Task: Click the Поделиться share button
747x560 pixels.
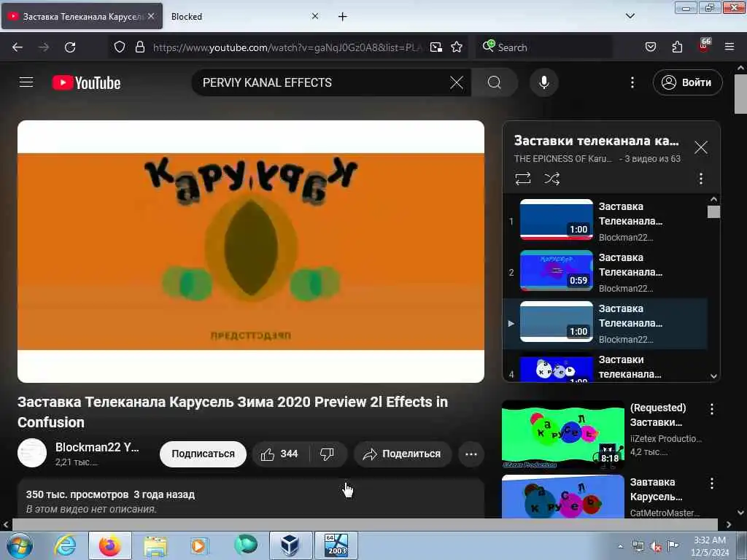Action: (402, 454)
